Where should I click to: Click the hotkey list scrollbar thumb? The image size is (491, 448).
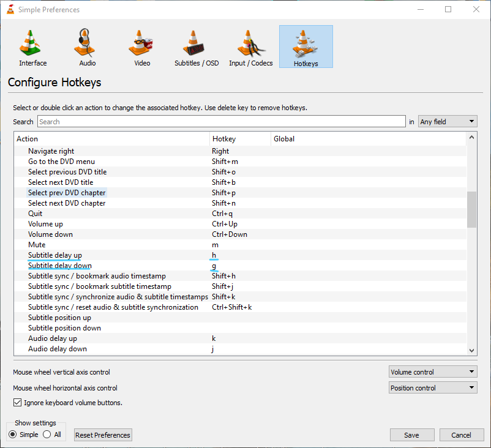click(x=471, y=209)
